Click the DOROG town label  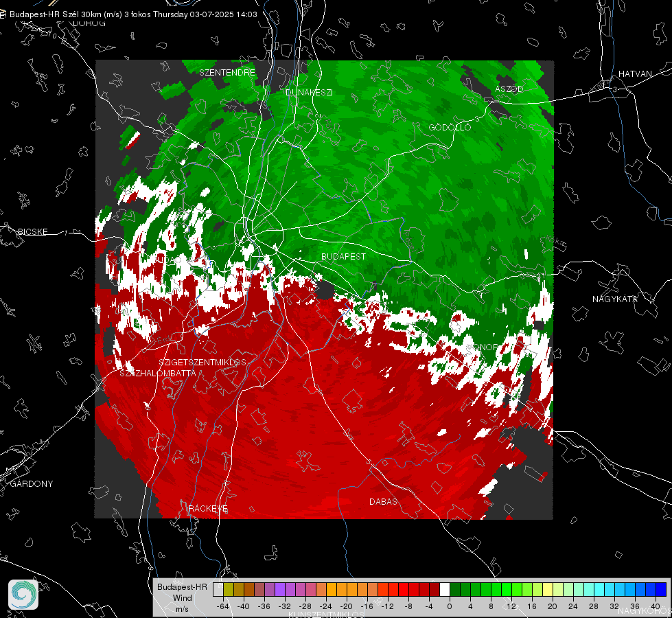pos(89,23)
